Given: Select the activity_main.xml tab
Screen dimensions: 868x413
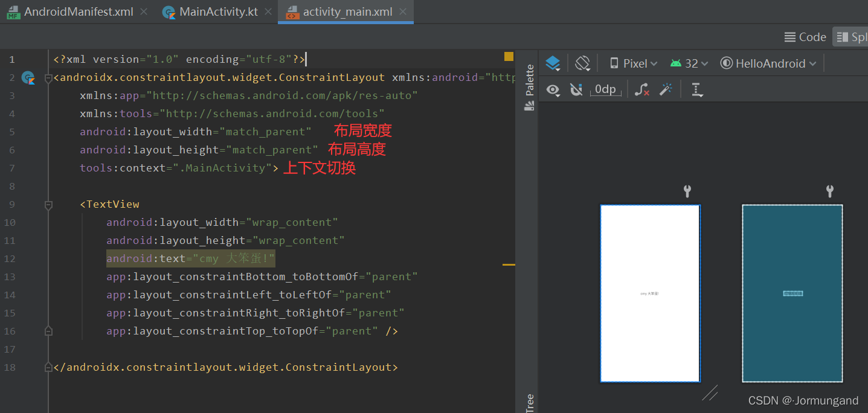Looking at the screenshot, I should 348,12.
